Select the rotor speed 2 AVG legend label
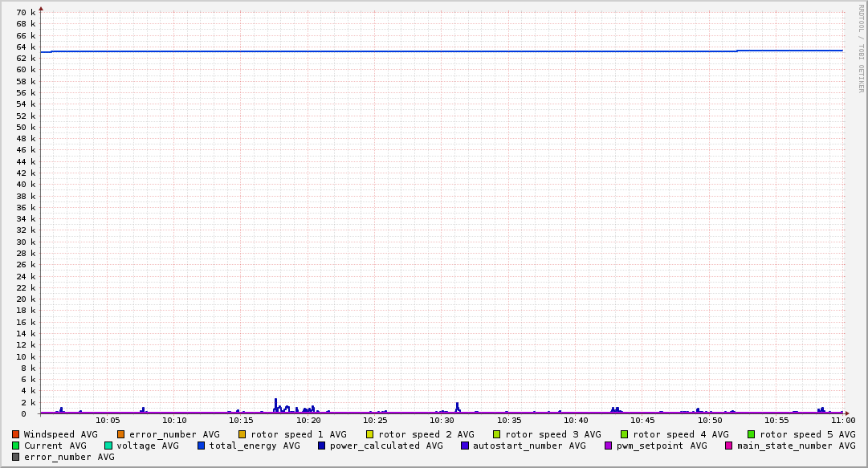This screenshot has width=868, height=468. 426,434
